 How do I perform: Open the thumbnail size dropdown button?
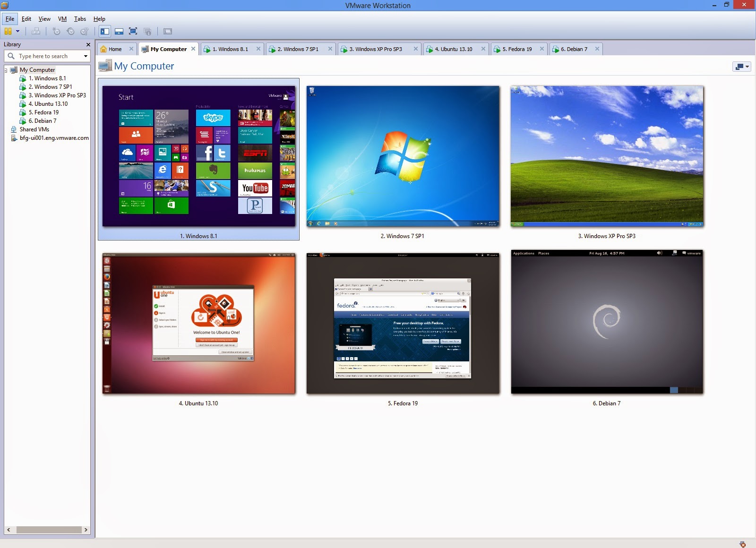pyautogui.click(x=741, y=67)
